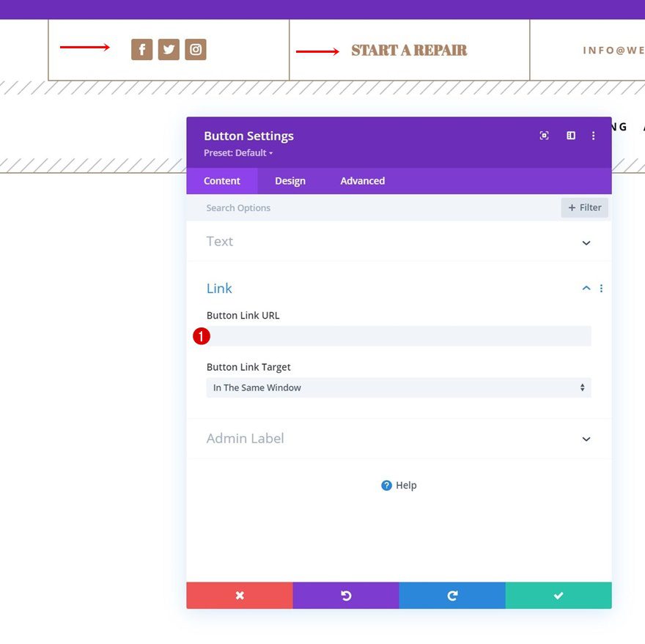The width and height of the screenshot is (645, 644).
Task: Open the three-dot menu in settings header
Action: [x=594, y=136]
